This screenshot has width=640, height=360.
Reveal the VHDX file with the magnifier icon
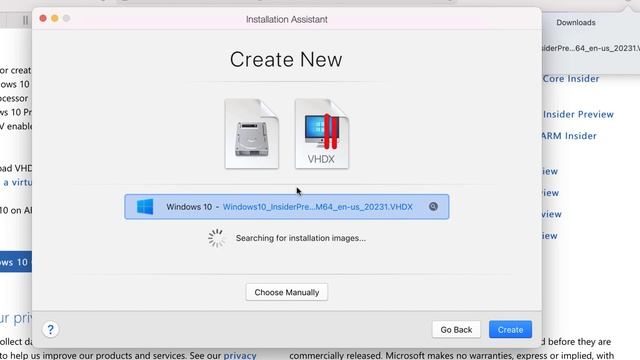tap(433, 207)
